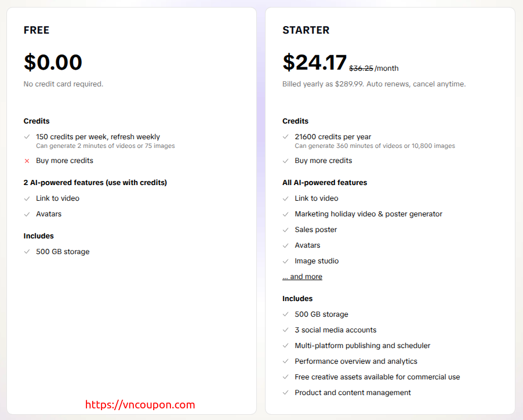Screen dimensions: 523x420
Task: Click the $24.17 Starter price
Action: pos(314,63)
